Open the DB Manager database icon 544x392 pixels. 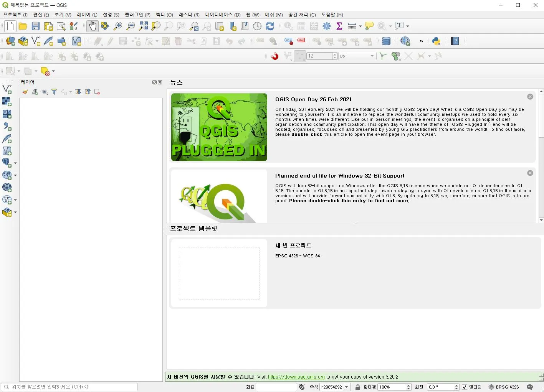click(x=386, y=41)
